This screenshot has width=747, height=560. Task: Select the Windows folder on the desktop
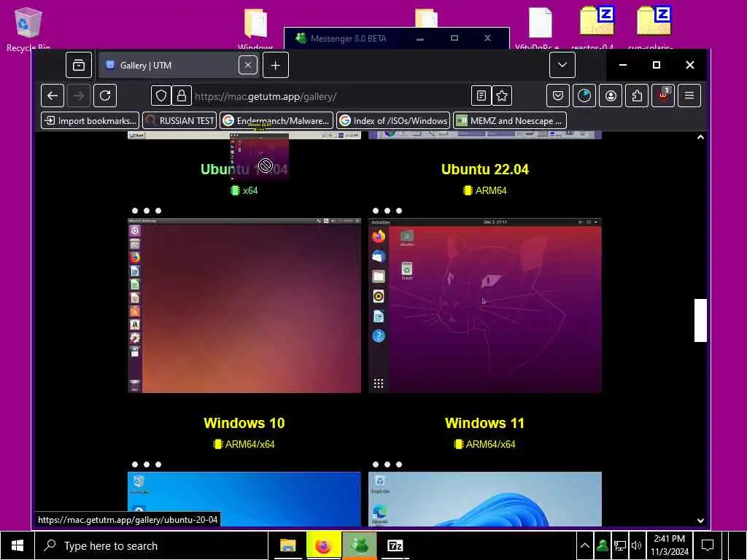click(256, 28)
